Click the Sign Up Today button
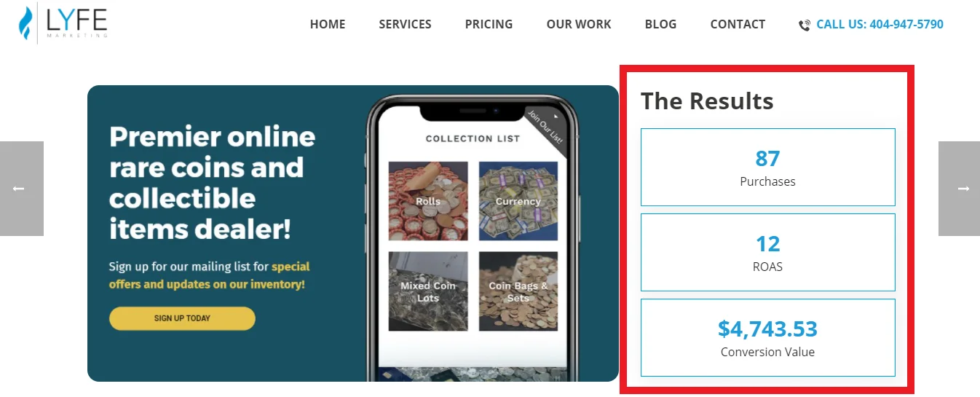This screenshot has width=980, height=397. point(182,318)
